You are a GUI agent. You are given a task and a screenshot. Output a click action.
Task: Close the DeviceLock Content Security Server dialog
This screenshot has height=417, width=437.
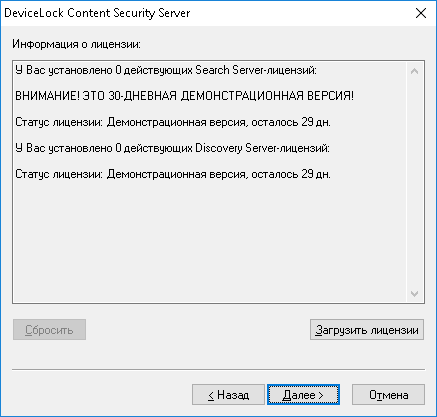[421, 13]
